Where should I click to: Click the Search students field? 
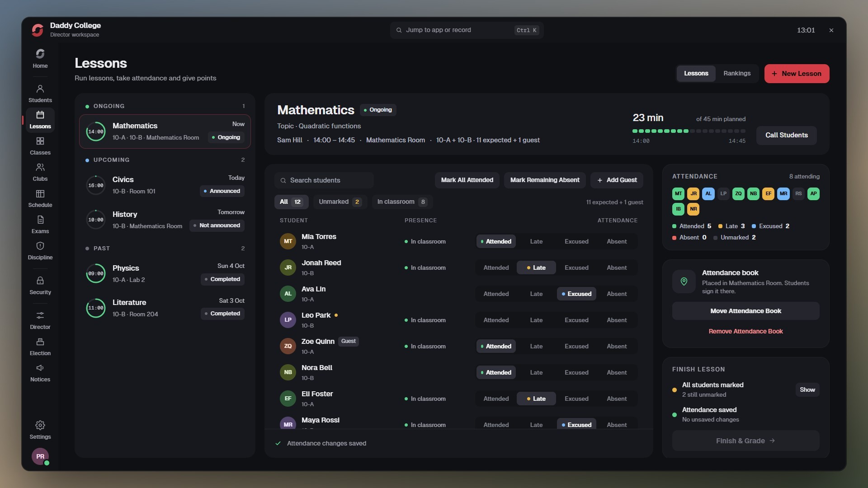click(x=324, y=180)
